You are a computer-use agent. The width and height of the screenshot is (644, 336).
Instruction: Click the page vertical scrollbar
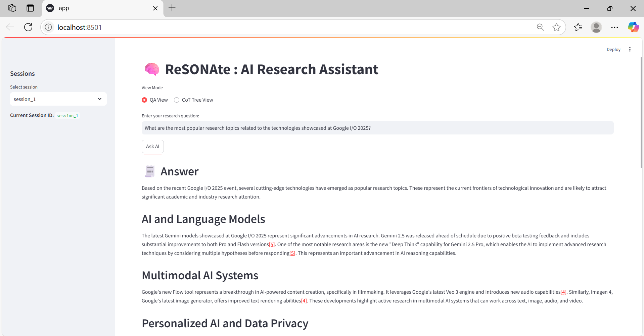pos(641,112)
